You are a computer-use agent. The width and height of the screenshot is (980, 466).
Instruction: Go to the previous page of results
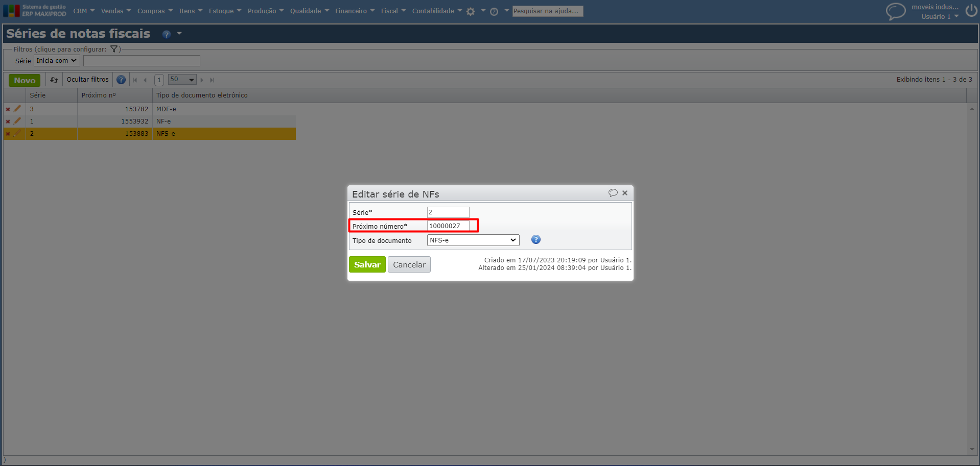[x=146, y=80]
